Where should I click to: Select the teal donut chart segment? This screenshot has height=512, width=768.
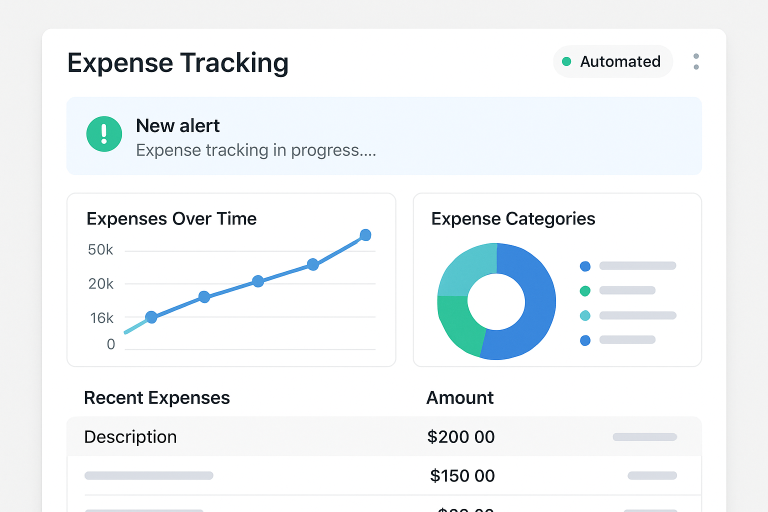click(464, 269)
